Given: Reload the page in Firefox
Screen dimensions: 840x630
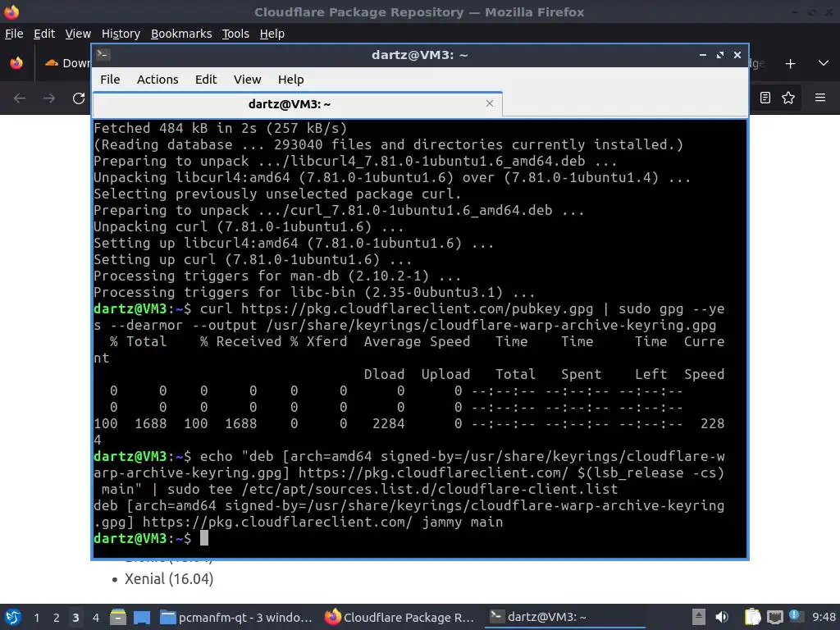Looking at the screenshot, I should click(79, 98).
